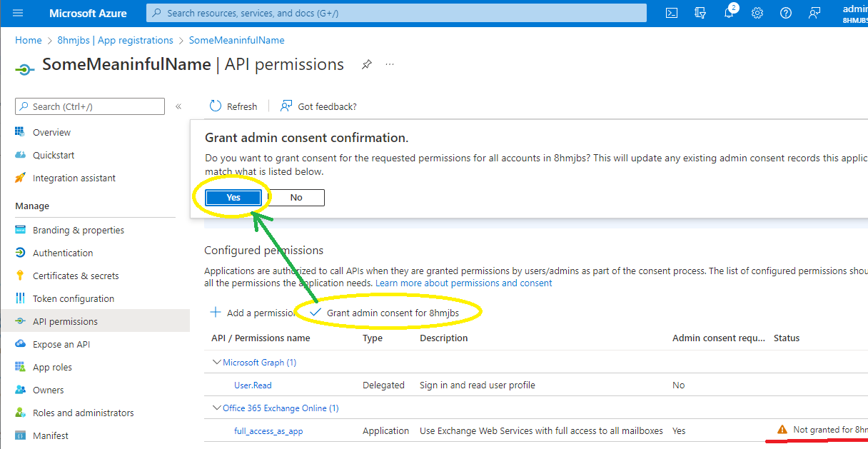The image size is (868, 449).
Task: Click the Branding & properties icon
Action: pyautogui.click(x=20, y=230)
